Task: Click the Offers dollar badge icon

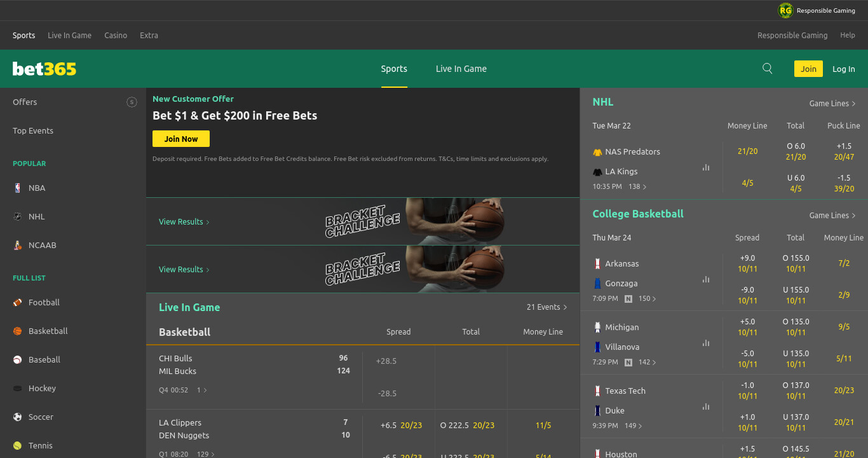Action: tap(132, 102)
